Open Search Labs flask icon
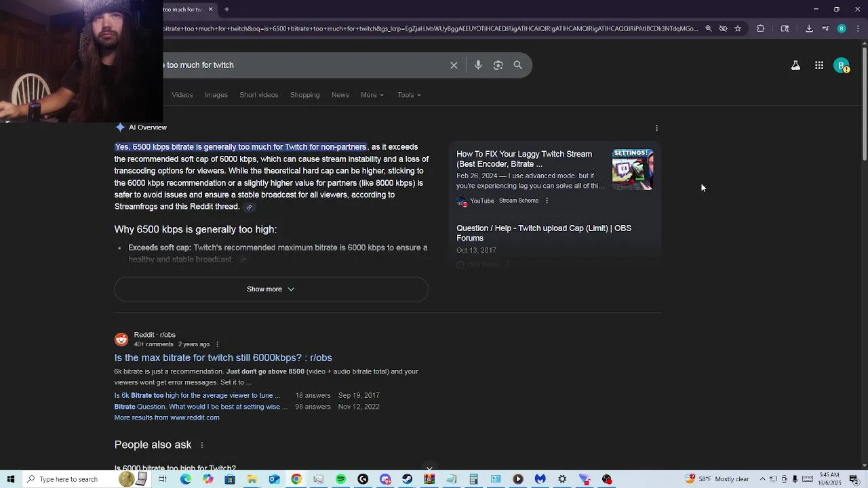 coord(795,66)
